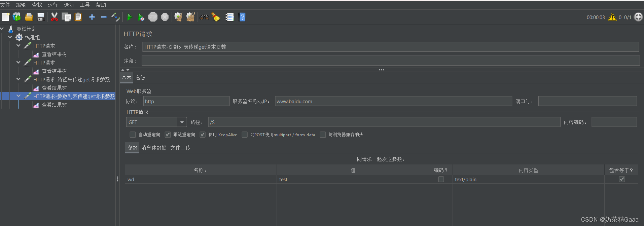Stop the running test icon
The width and height of the screenshot is (644, 226).
(x=153, y=17)
